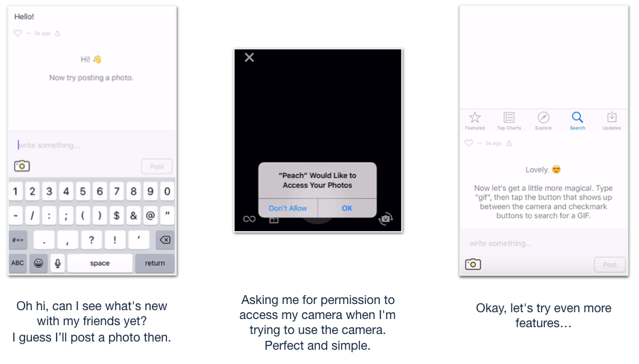Image resolution: width=639 pixels, height=364 pixels.
Task: Focus the write something field, right phone
Action: tap(544, 243)
